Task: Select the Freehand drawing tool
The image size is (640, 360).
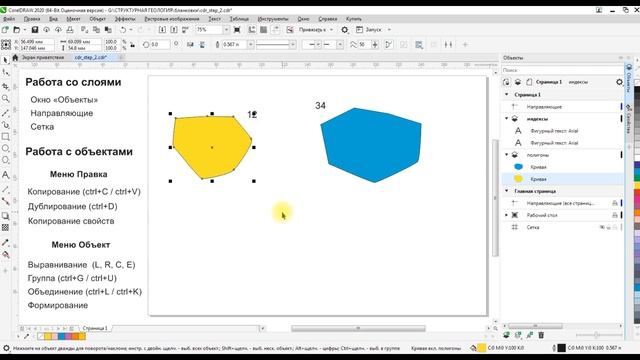Action: pyautogui.click(x=5, y=112)
